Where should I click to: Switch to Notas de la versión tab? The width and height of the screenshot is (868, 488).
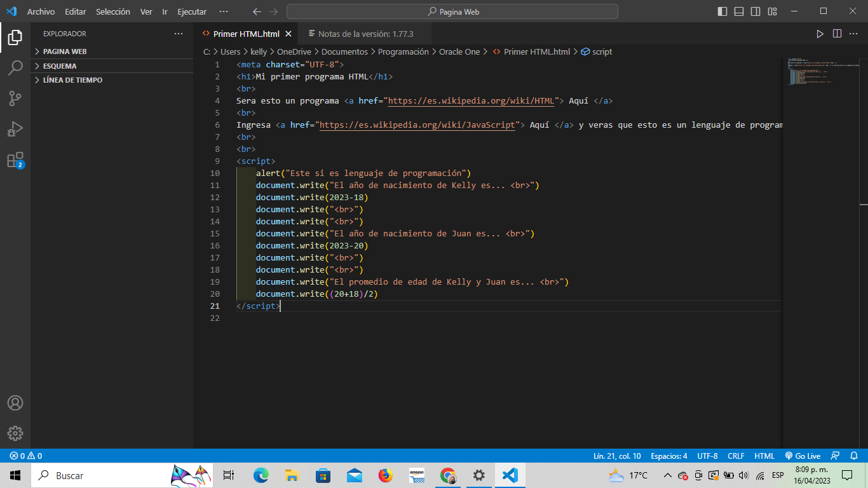[x=365, y=34]
